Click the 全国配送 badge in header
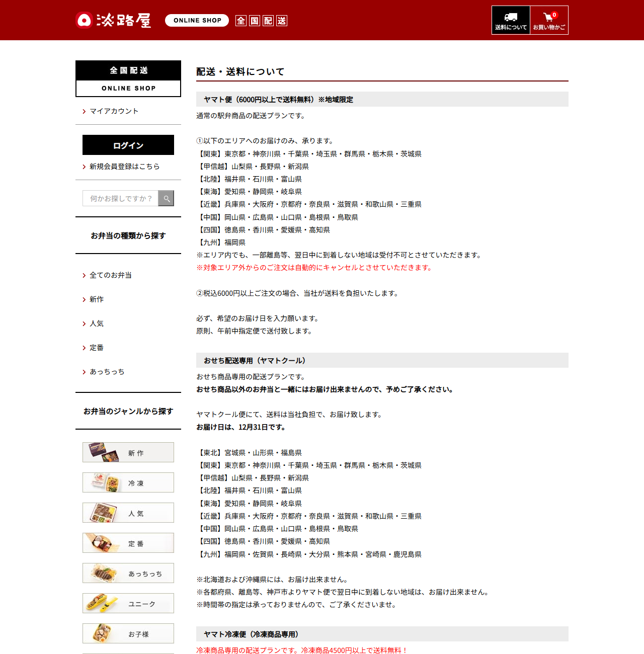Image resolution: width=644 pixels, height=654 pixels. [261, 21]
